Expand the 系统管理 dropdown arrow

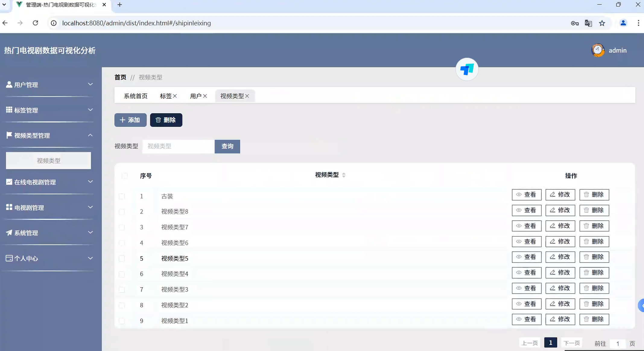pos(90,232)
